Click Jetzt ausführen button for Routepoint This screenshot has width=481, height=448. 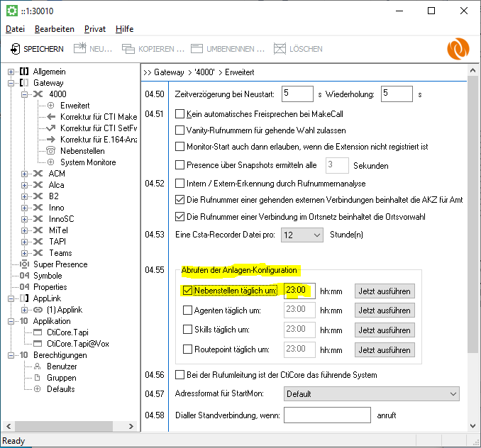(x=384, y=349)
